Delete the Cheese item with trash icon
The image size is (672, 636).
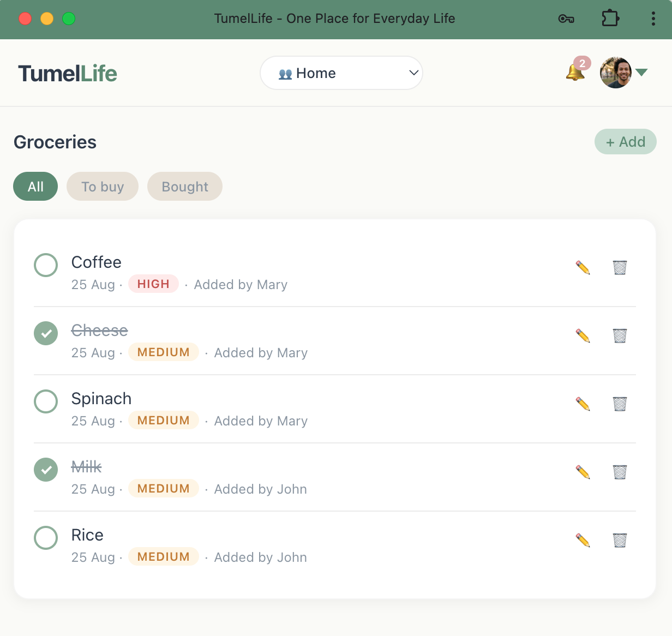click(620, 335)
